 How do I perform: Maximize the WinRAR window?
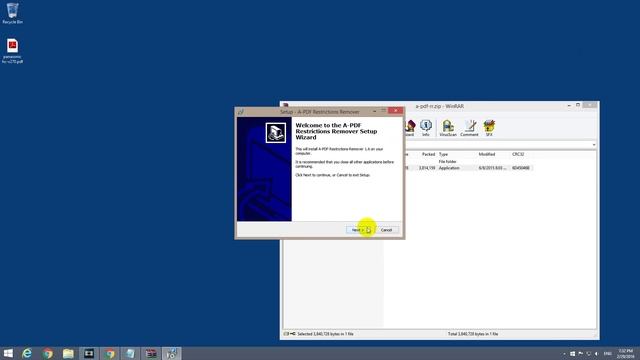tap(578, 105)
